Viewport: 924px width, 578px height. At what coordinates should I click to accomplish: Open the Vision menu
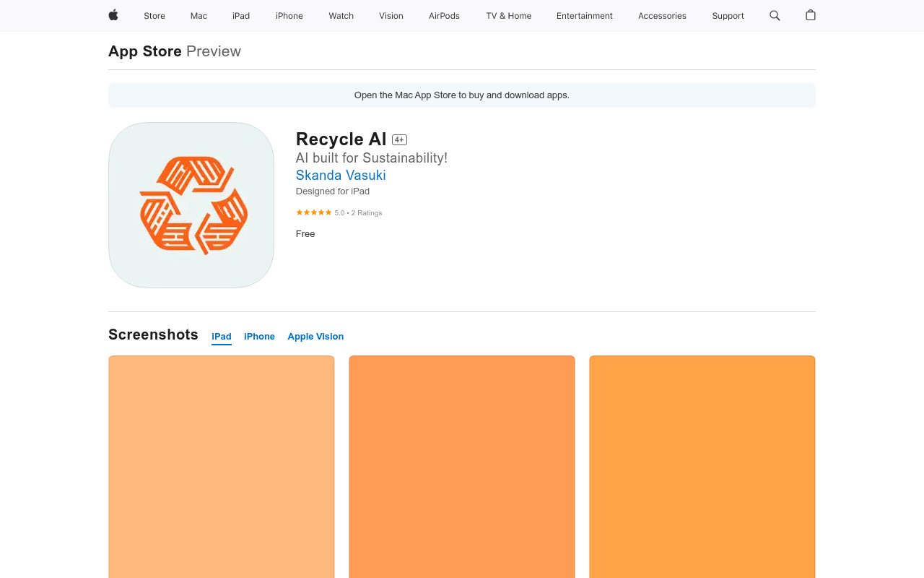391,16
